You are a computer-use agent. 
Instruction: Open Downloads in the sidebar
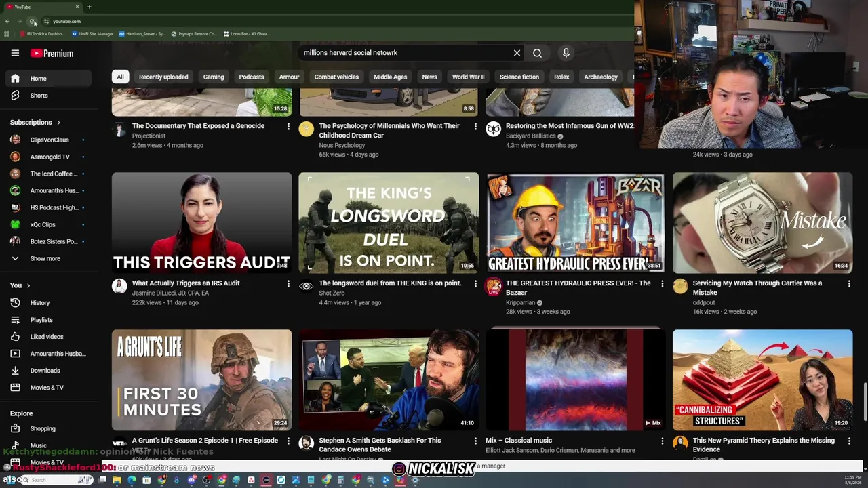[47, 371]
